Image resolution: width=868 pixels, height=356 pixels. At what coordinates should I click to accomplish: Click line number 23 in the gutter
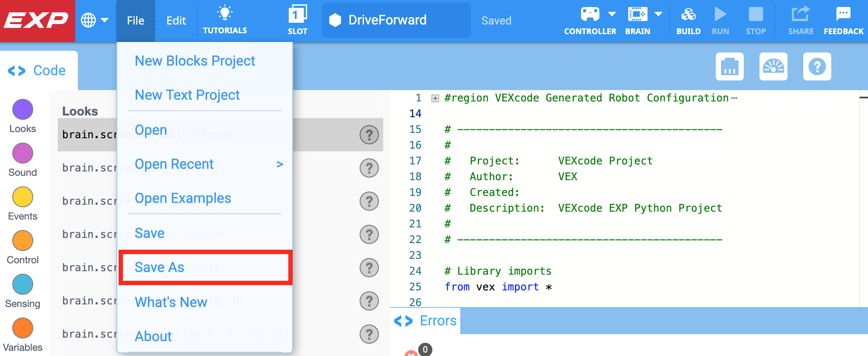click(415, 255)
